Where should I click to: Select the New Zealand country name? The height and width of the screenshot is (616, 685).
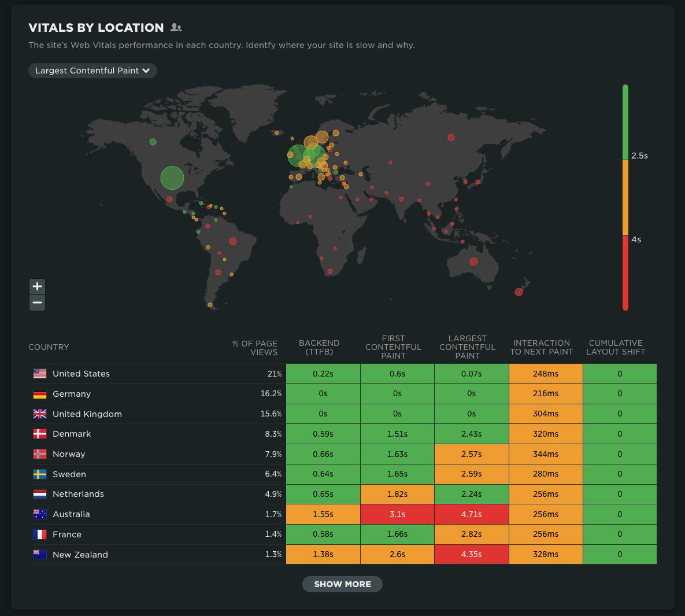pyautogui.click(x=80, y=555)
